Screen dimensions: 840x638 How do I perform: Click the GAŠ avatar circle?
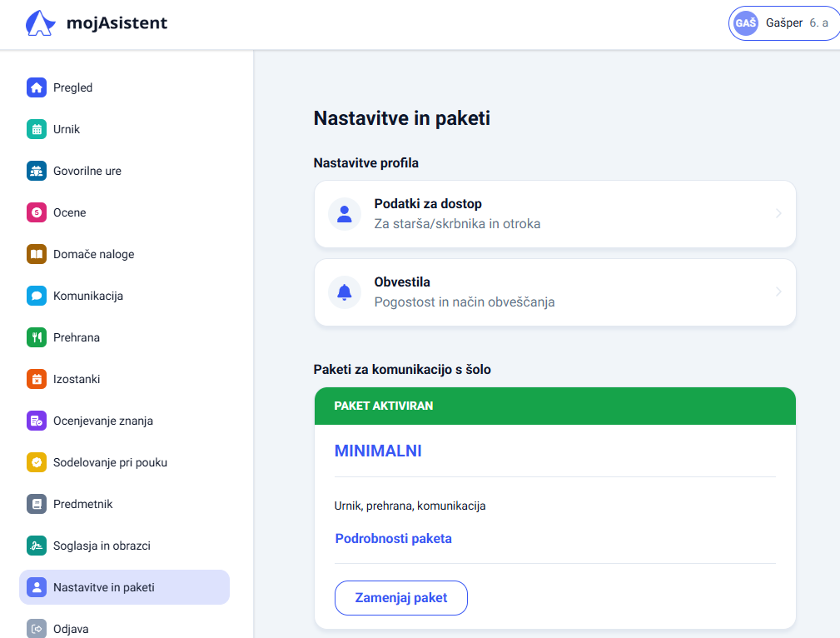[x=746, y=23]
